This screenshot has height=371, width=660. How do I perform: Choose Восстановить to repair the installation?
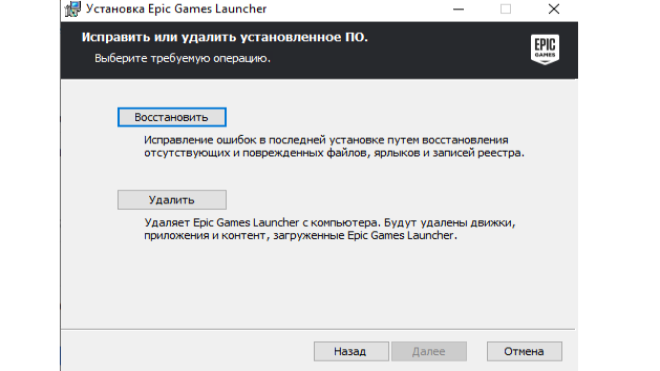coord(172,117)
